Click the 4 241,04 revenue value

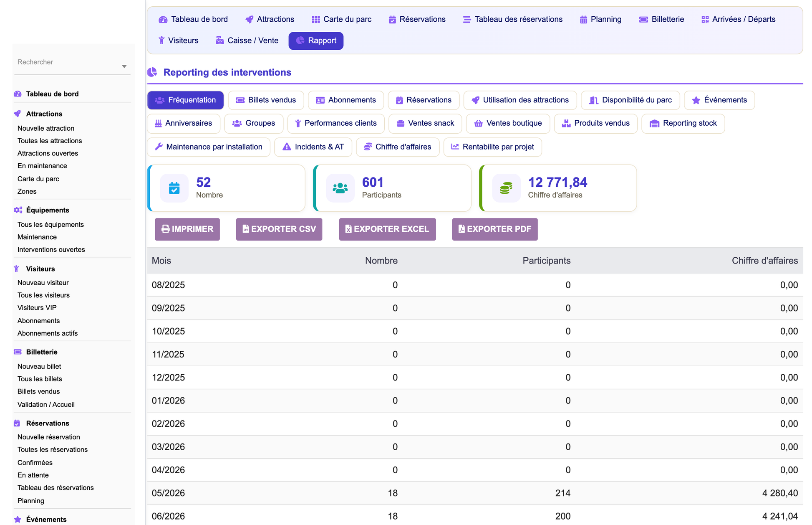[x=780, y=516]
